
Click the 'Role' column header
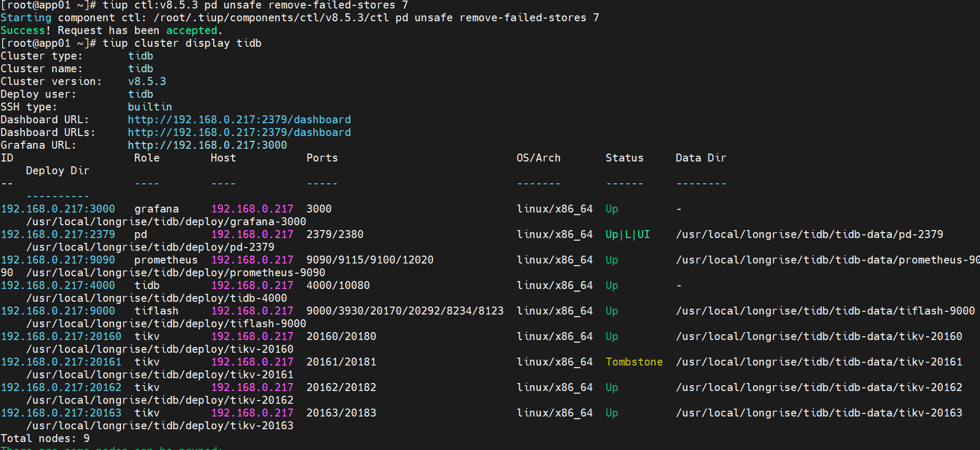(147, 158)
